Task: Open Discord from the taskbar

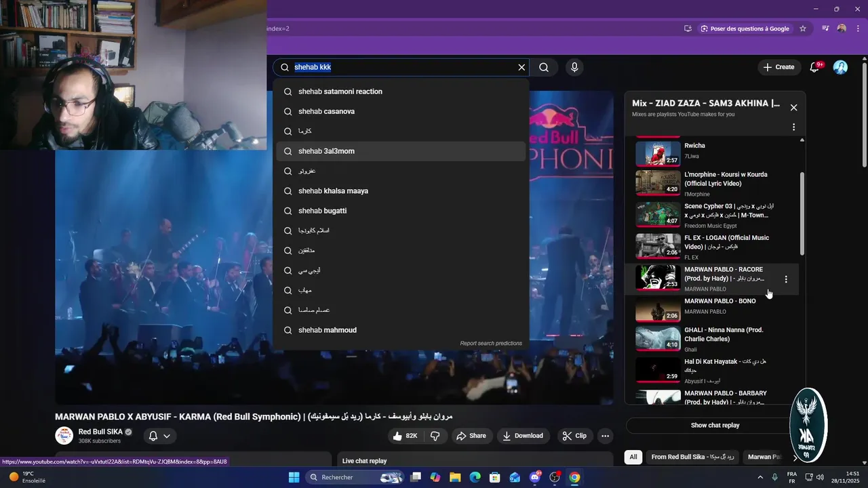Action: click(535, 477)
